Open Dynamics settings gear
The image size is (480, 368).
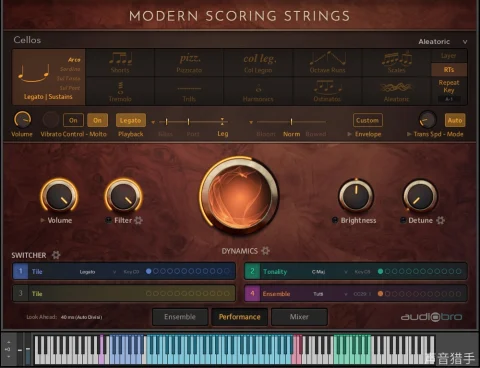pyautogui.click(x=265, y=251)
